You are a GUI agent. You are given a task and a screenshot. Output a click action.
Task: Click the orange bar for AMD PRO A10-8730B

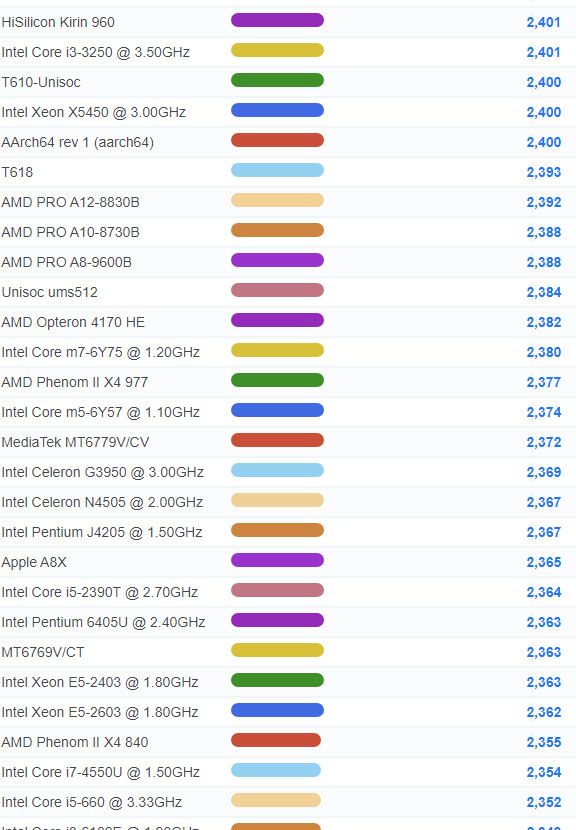277,230
